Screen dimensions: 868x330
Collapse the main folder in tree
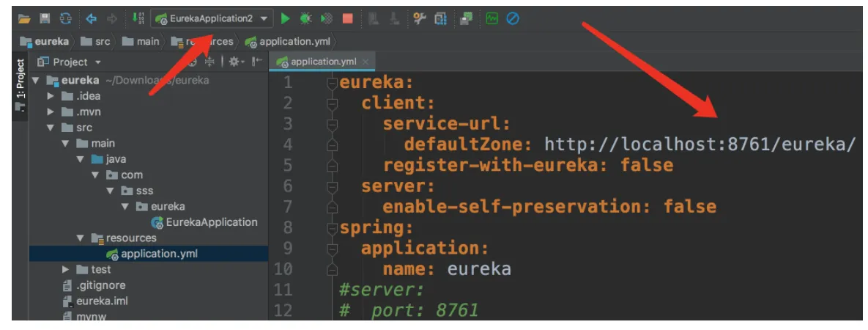(66, 144)
